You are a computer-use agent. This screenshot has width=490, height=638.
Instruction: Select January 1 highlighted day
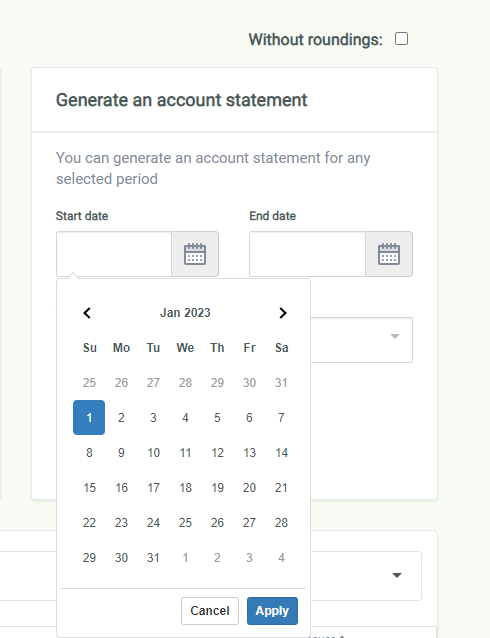coord(89,417)
